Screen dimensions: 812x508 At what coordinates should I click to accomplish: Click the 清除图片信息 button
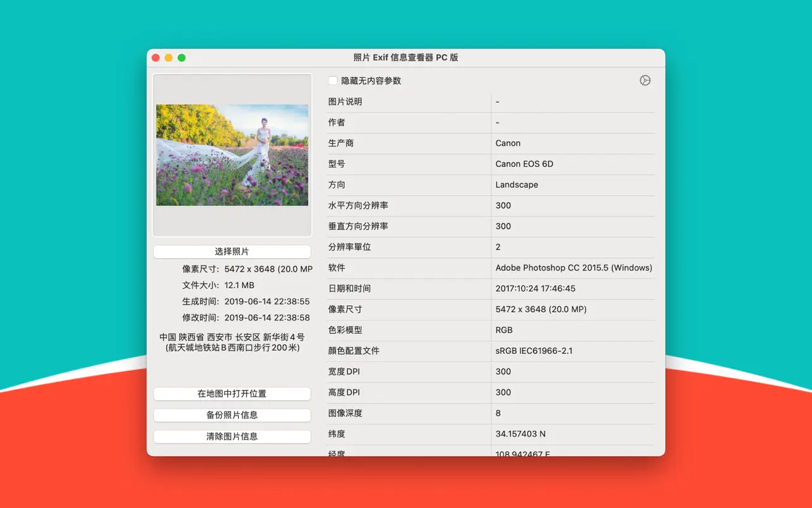coord(232,437)
